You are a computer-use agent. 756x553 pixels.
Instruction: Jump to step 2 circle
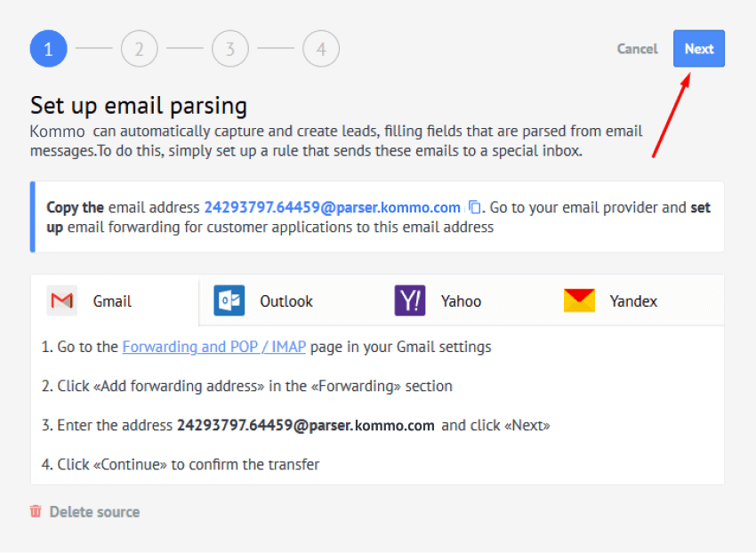[x=140, y=49]
